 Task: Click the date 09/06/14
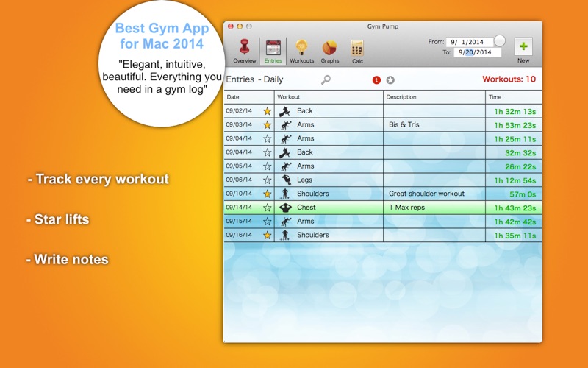(239, 180)
